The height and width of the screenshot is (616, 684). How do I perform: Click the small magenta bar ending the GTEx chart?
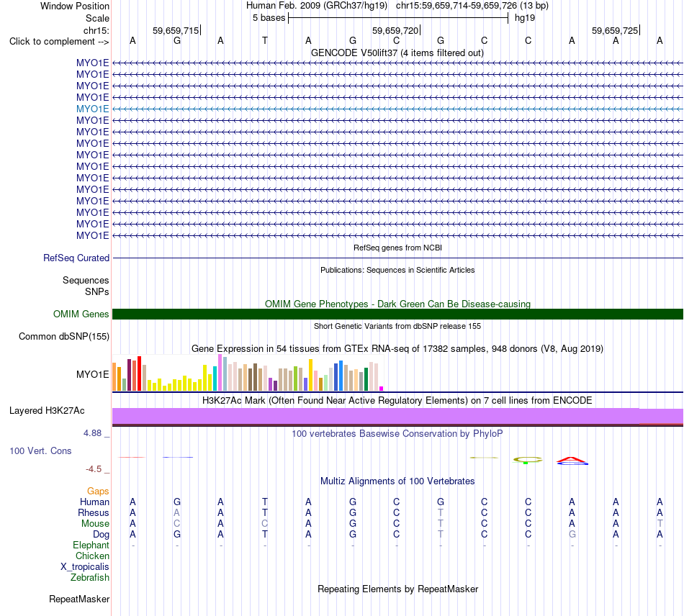pos(382,389)
